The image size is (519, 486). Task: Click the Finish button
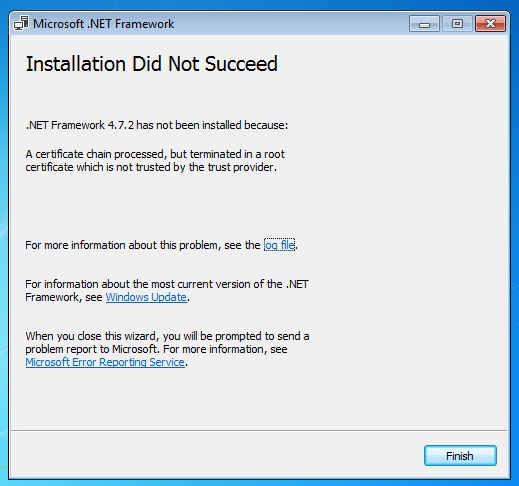(x=460, y=456)
